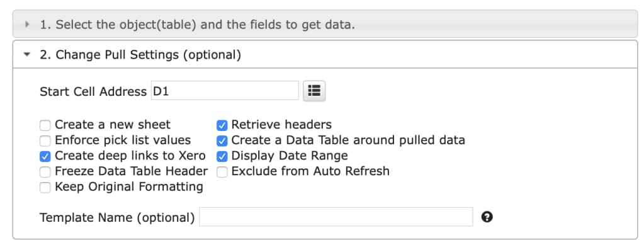Screen dimensions: 644x240
Task: Enable the Create a new sheet checkbox
Action: tap(45, 125)
